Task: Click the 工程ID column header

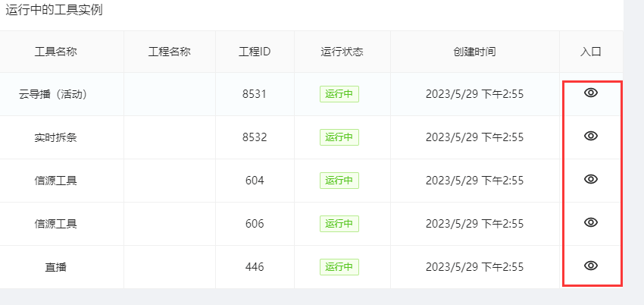Action: (x=255, y=52)
